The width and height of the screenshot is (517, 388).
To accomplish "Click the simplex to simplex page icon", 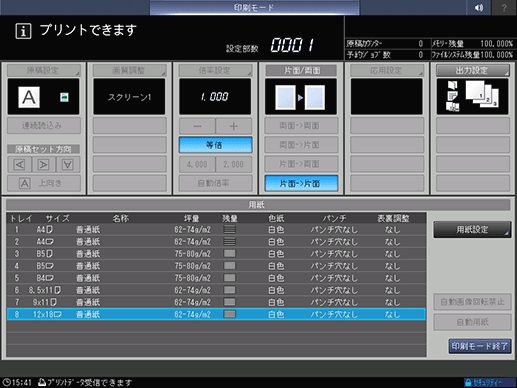I will [x=301, y=97].
